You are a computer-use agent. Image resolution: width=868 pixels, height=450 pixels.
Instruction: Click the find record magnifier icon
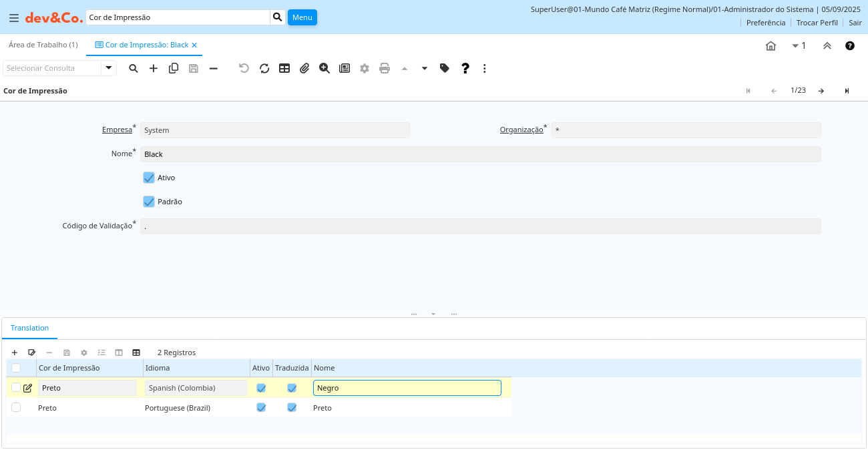(134, 68)
